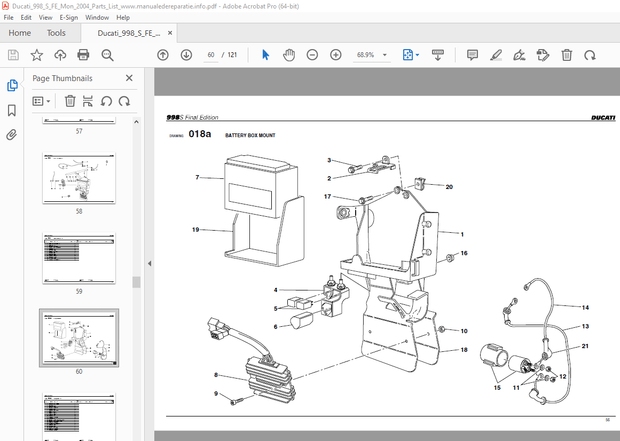This screenshot has height=441, width=620.
Task: Add a comment note
Action: coord(472,55)
